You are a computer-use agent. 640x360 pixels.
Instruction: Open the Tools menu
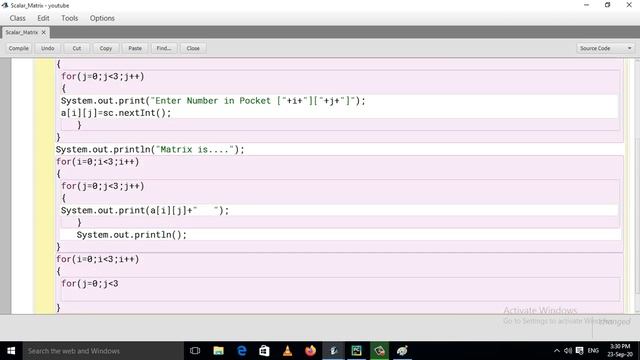point(69,18)
